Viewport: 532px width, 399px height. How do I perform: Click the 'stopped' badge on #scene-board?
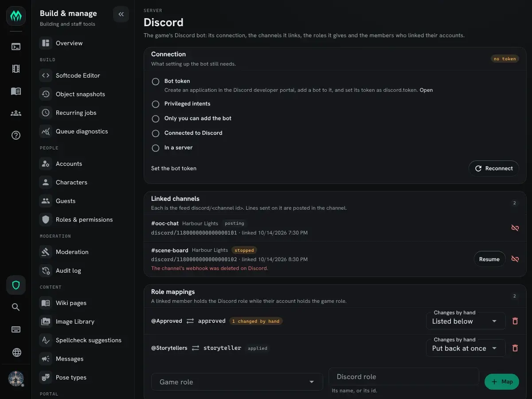point(244,250)
